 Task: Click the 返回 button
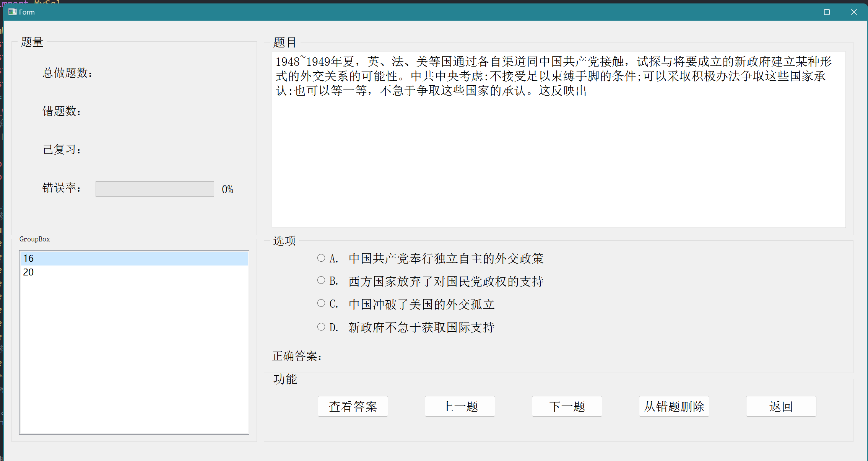(781, 406)
